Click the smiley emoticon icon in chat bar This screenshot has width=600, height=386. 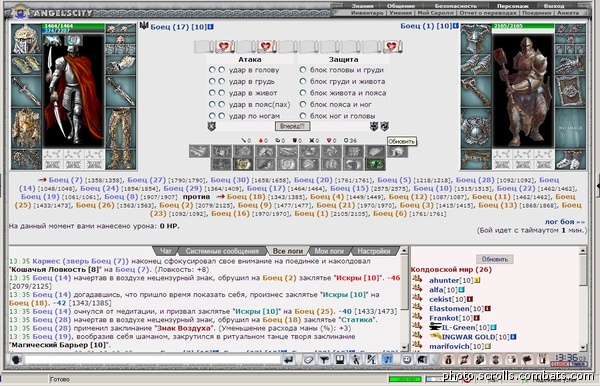407,360
